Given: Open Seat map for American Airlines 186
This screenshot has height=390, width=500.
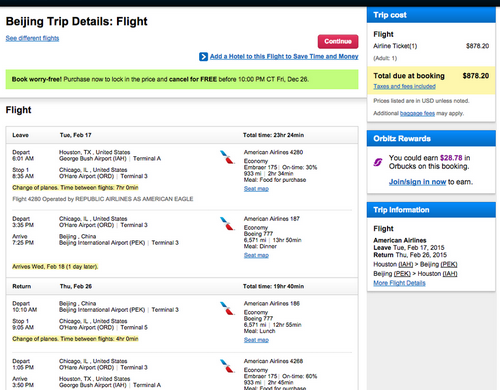Looking at the screenshot, I should point(256,340).
